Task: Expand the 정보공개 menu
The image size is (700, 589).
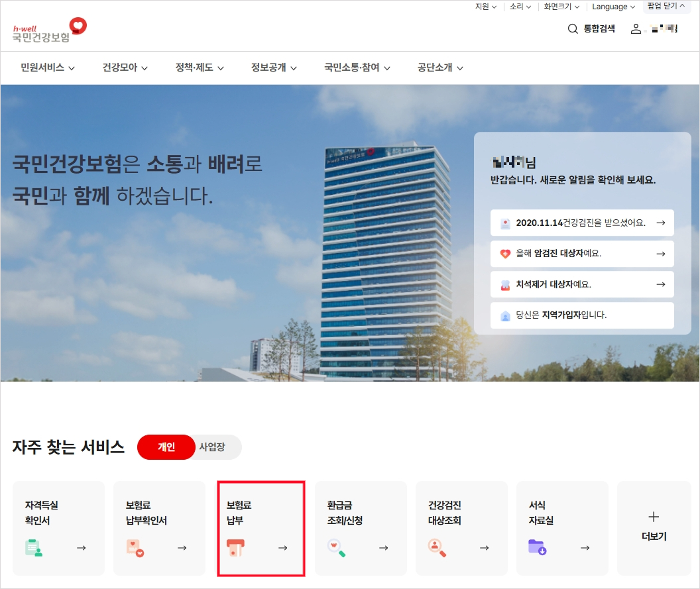Action: pos(274,68)
